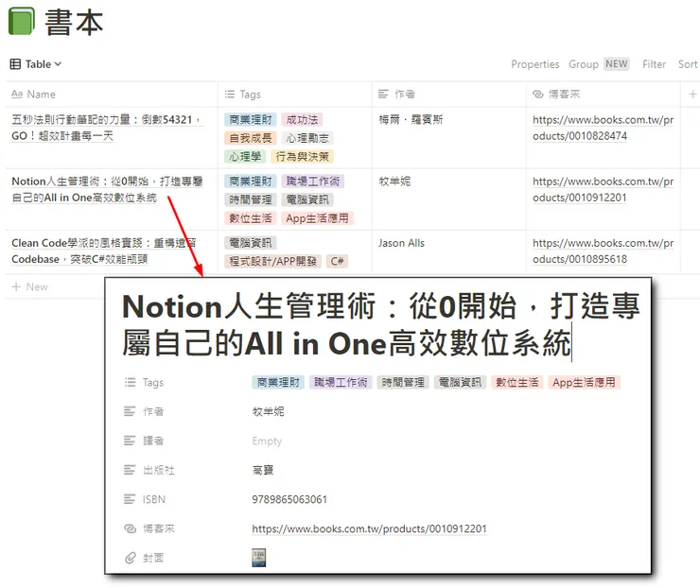Image resolution: width=700 pixels, height=588 pixels.
Task: Click 心理學 tag in first row
Action: coord(245,157)
